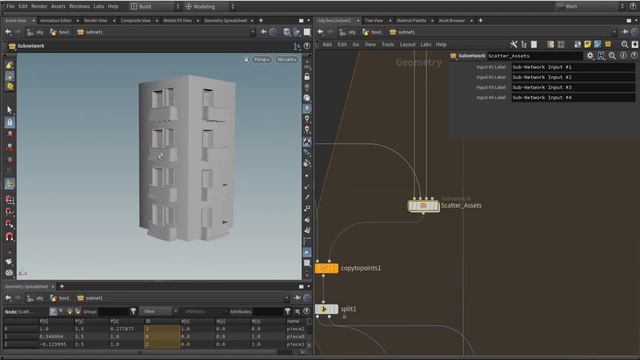Screen dimensions: 640x360
Task: Open the parameter gear settings menu
Action: 590,56
